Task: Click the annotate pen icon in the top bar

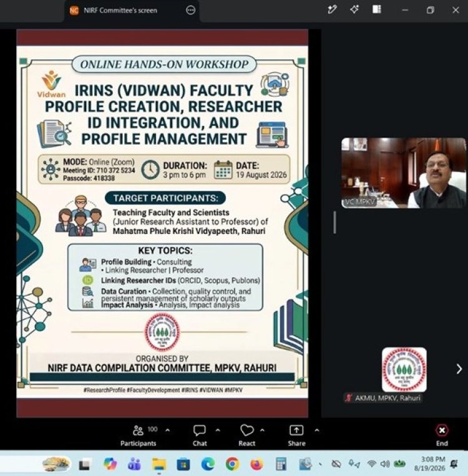Action: click(x=332, y=10)
